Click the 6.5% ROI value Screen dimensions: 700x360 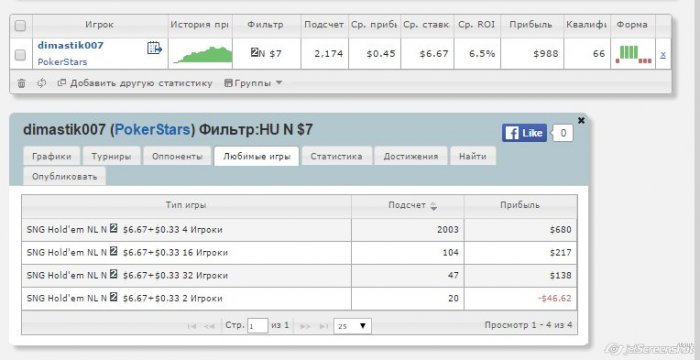(482, 54)
